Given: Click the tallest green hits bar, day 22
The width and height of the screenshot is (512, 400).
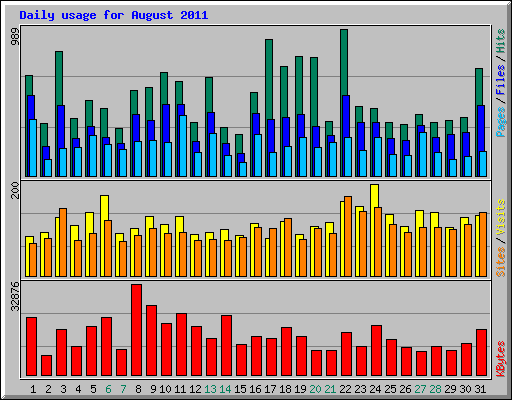Looking at the screenshot, I should 344,62.
